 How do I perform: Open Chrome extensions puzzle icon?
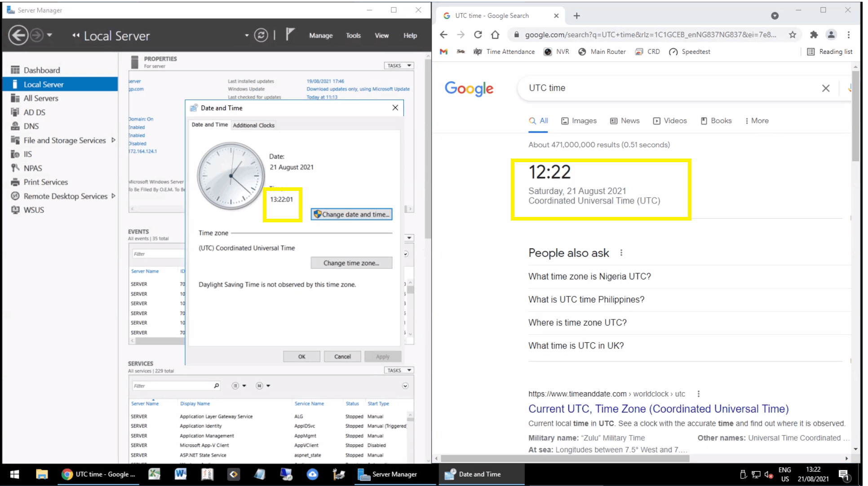point(814,35)
